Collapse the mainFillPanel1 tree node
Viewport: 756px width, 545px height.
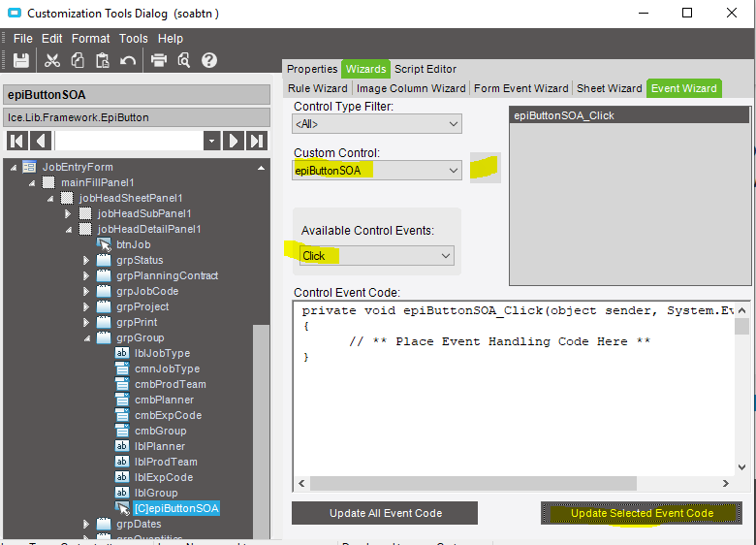pos(32,182)
